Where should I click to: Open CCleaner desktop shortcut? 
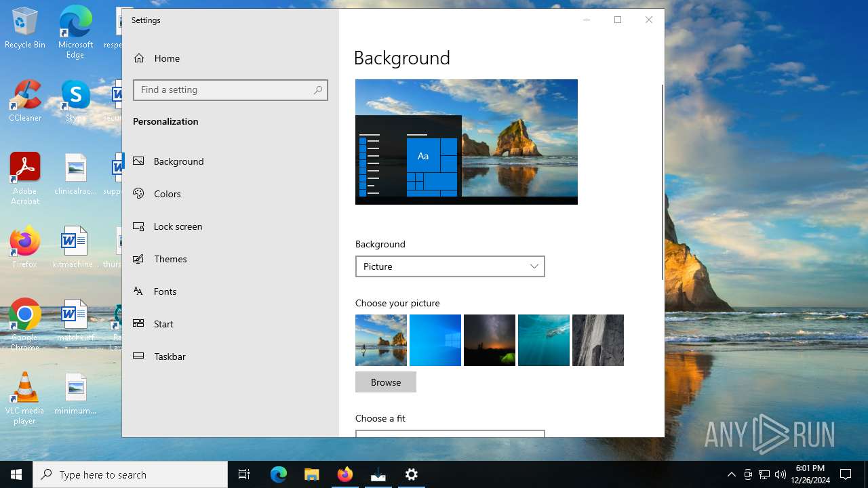[x=25, y=102]
